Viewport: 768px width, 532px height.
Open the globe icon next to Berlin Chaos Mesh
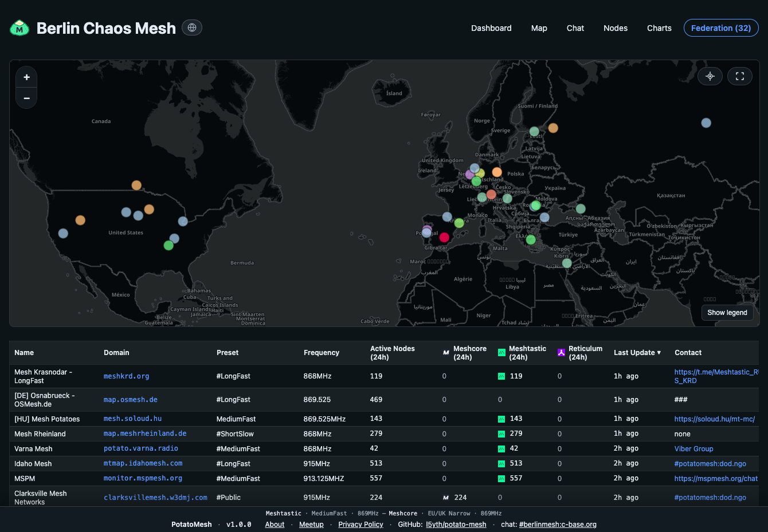point(192,27)
